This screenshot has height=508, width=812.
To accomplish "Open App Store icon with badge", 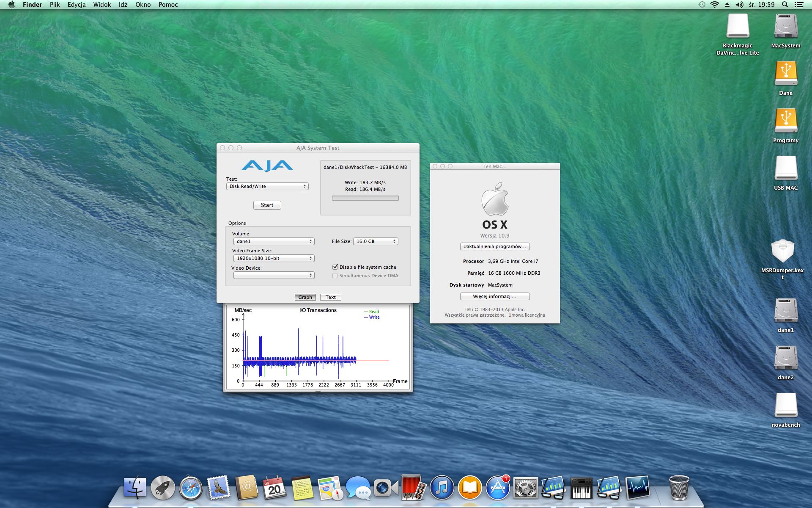I will [498, 488].
